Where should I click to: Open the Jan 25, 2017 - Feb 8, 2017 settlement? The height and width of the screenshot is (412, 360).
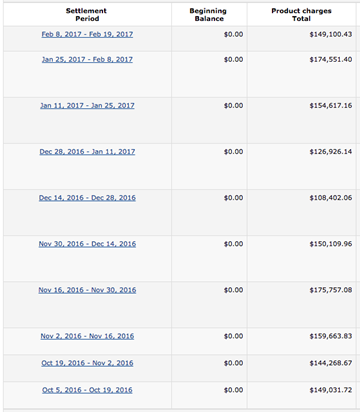coord(87,60)
